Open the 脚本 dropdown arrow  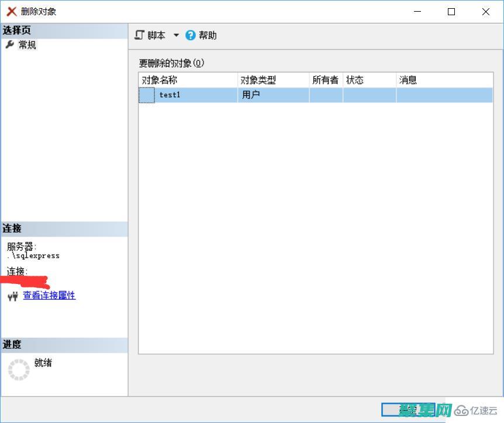point(176,36)
